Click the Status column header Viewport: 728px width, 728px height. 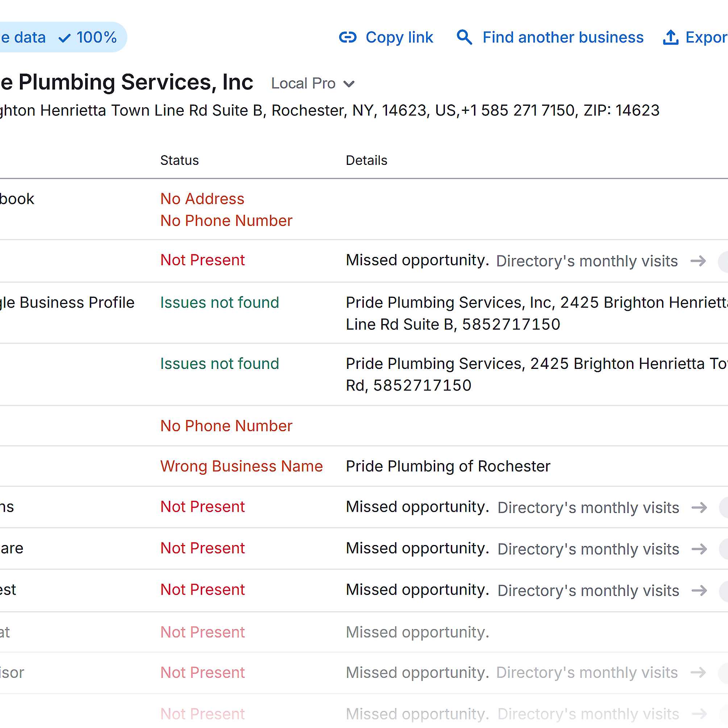pyautogui.click(x=179, y=161)
